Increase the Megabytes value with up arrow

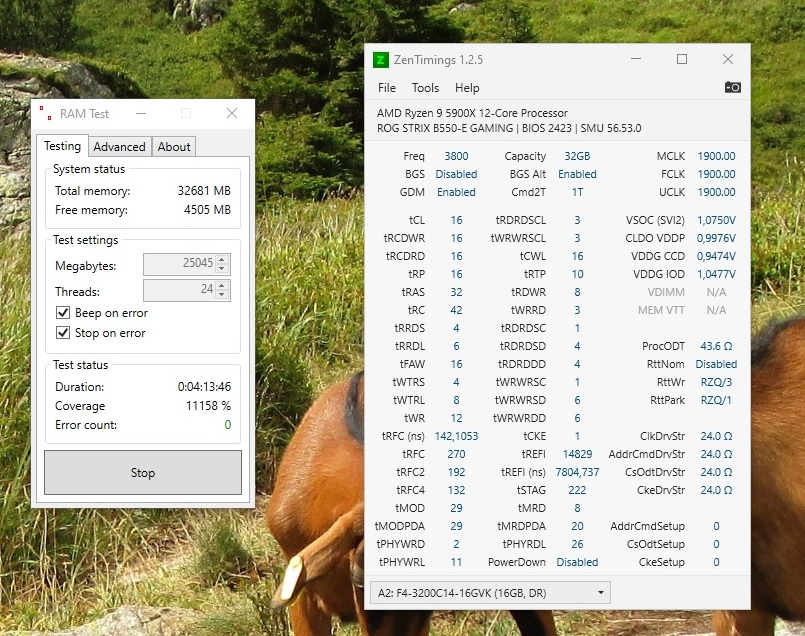point(222,259)
